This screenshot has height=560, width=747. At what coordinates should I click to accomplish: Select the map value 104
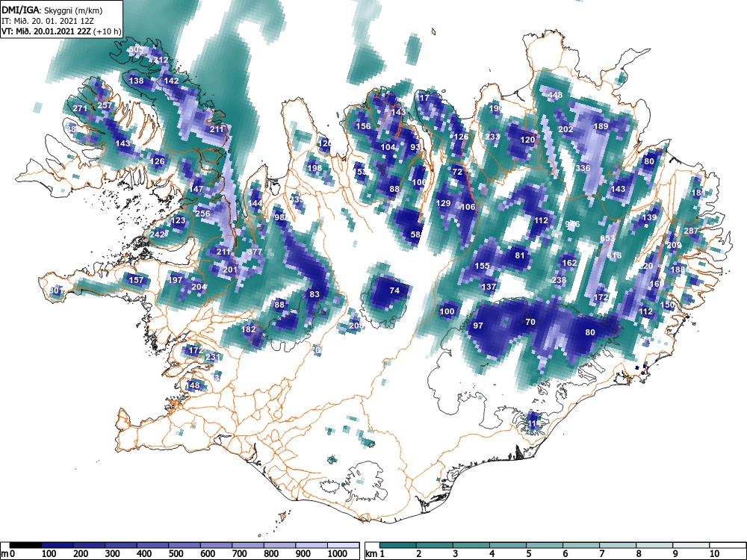coord(388,147)
